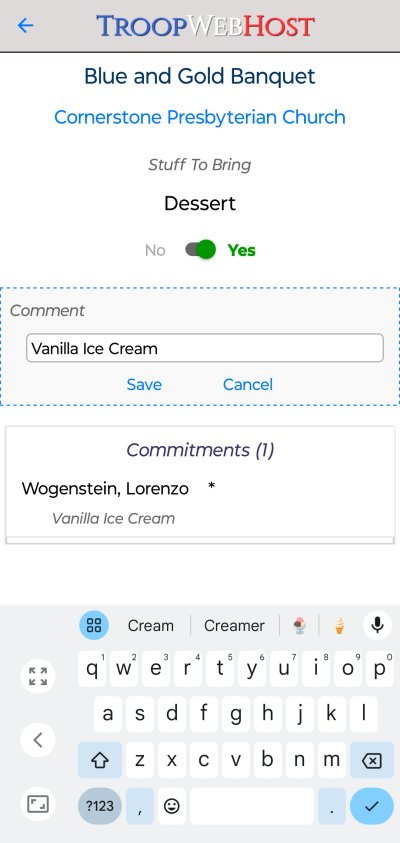Insert the soft serve cone emoji suggestion
The image size is (400, 843).
pos(339,626)
